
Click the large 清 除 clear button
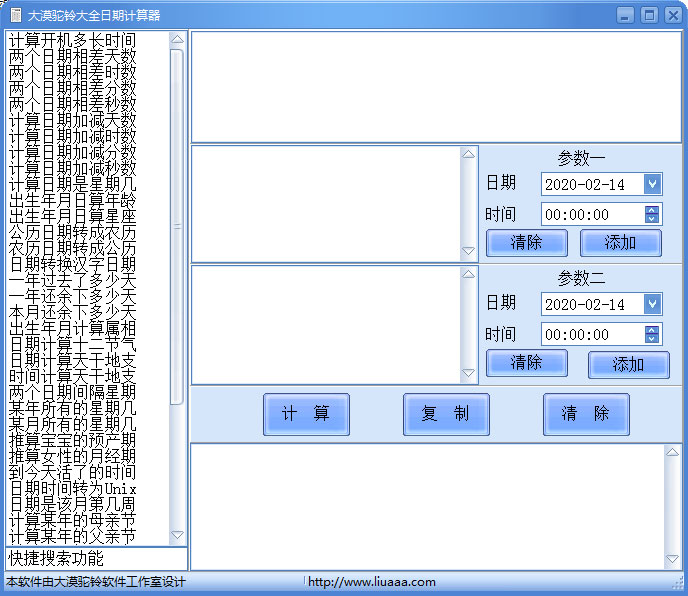pos(586,414)
